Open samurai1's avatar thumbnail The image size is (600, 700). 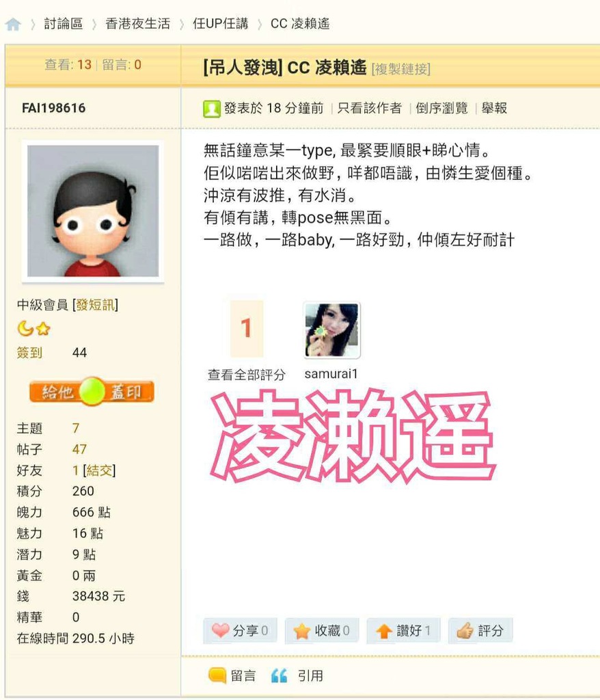tap(331, 330)
